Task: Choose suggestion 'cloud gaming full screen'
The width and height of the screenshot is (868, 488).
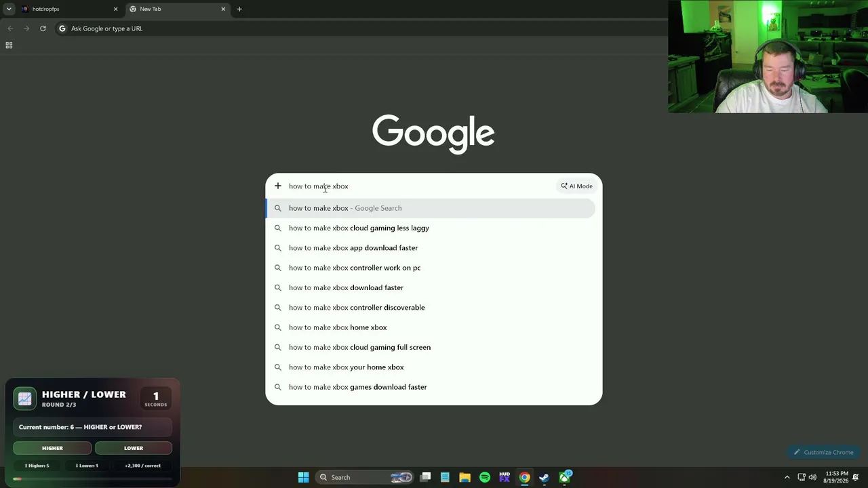Action: [x=431, y=347]
